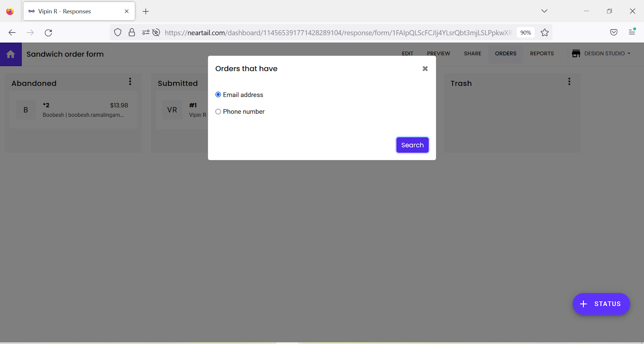Reset the 90% zoom level indicator

point(526,33)
